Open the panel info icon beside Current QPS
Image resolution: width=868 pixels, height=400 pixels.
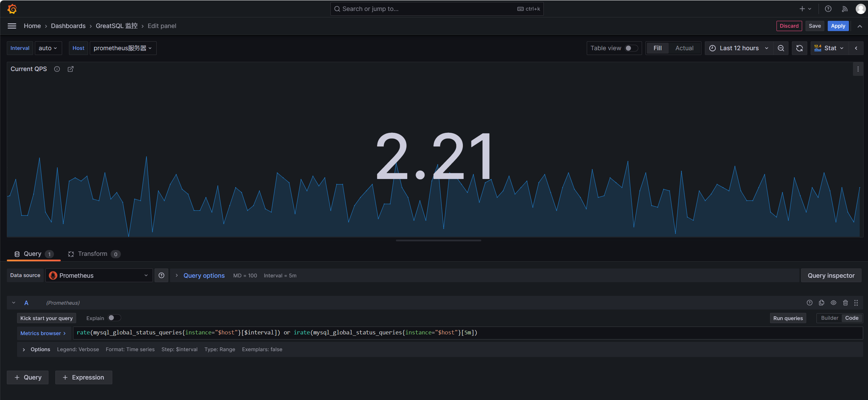tap(57, 69)
